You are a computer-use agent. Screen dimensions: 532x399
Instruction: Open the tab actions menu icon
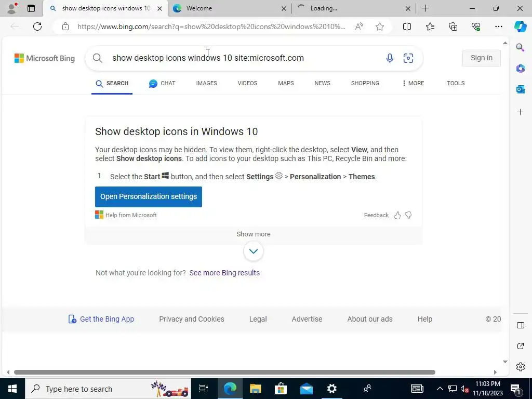(31, 8)
